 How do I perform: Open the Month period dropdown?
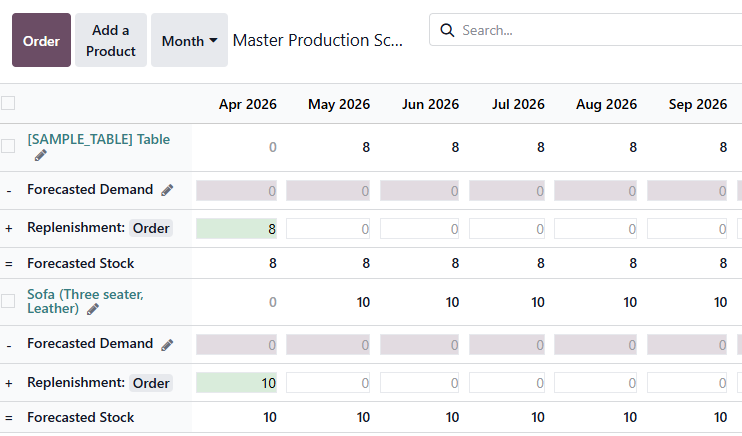(189, 41)
